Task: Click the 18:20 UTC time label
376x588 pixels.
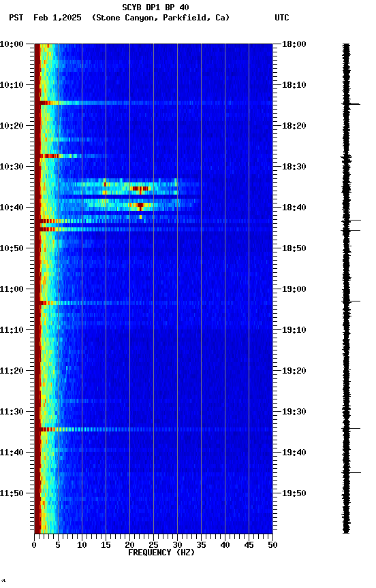Action: point(294,126)
